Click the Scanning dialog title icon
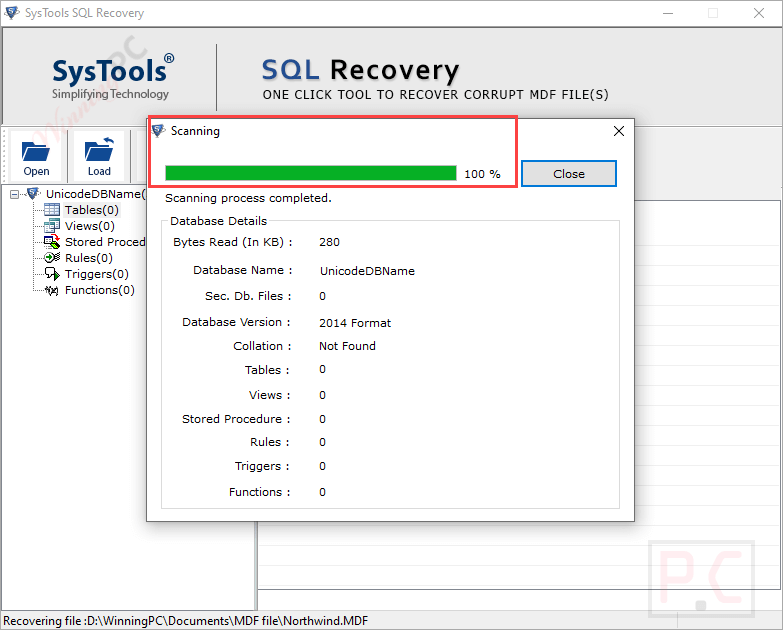The image size is (783, 630). 158,131
